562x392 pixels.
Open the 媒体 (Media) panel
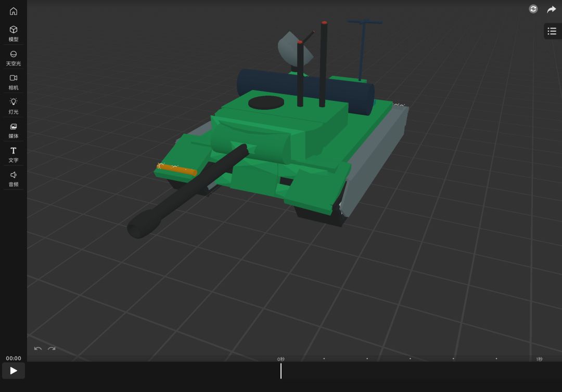pyautogui.click(x=13, y=130)
